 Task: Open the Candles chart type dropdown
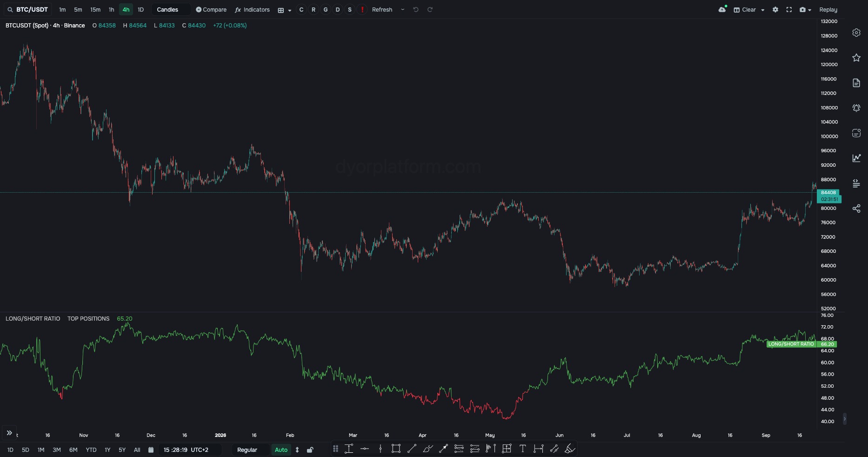tap(171, 9)
